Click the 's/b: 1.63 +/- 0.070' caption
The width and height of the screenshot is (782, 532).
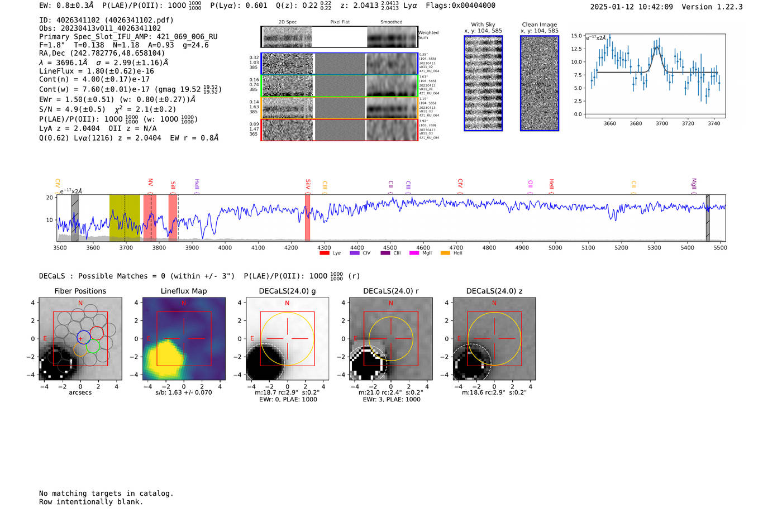[x=184, y=392]
